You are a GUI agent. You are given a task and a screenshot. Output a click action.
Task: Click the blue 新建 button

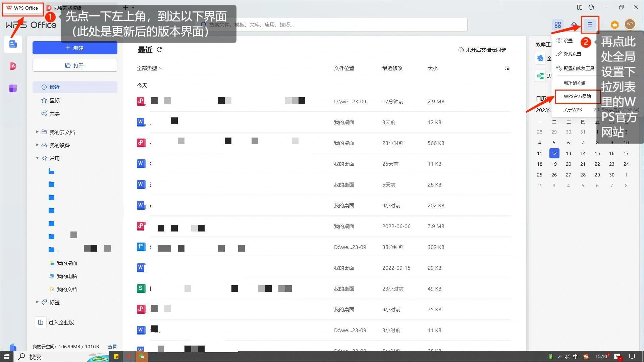[x=74, y=48]
